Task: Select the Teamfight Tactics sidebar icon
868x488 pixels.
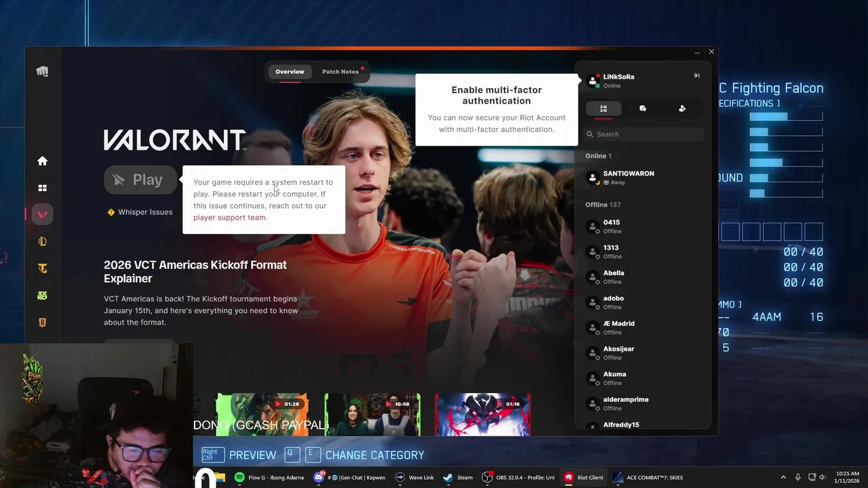Action: 42,268
